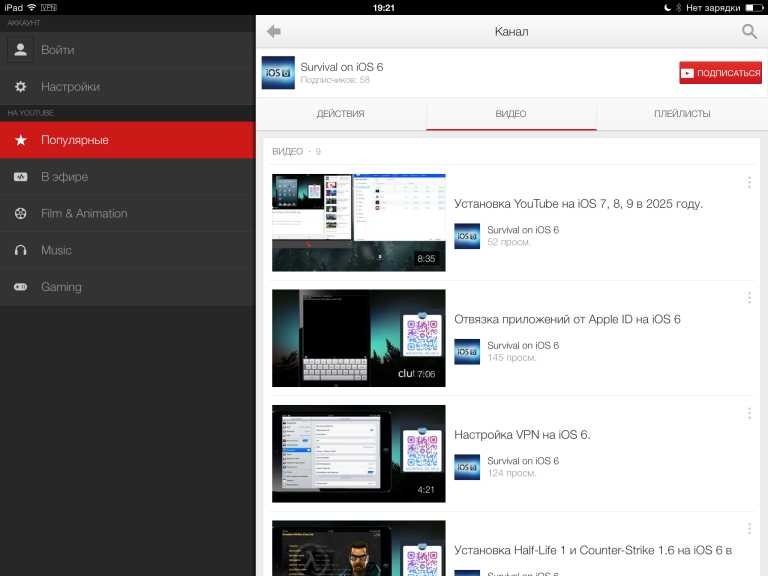
Task: Open Настройки settings
Action: [x=127, y=87]
